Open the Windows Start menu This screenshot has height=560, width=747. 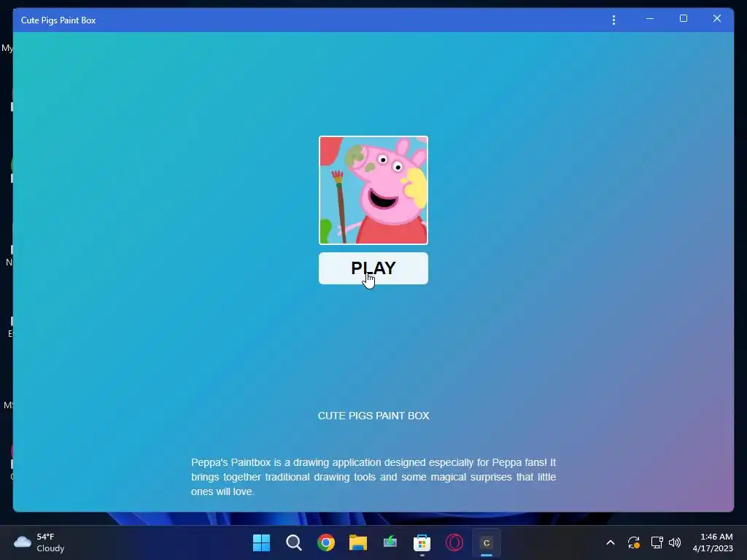click(261, 542)
